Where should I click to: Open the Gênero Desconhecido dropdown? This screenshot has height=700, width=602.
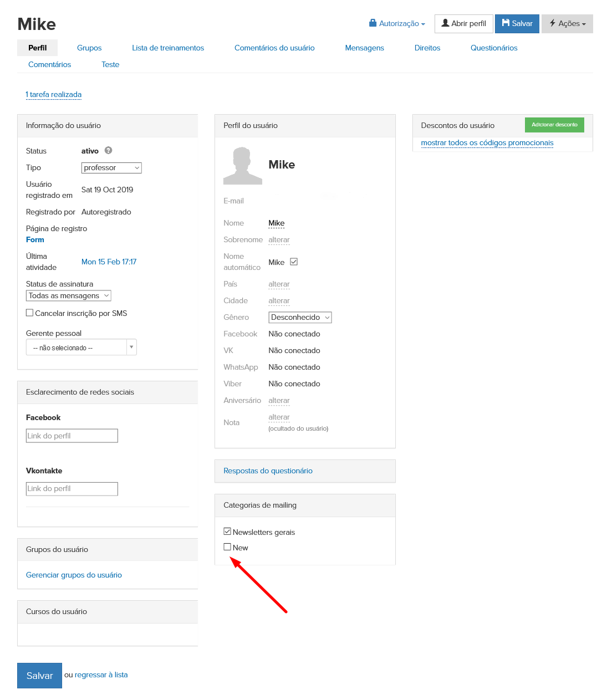(x=300, y=318)
